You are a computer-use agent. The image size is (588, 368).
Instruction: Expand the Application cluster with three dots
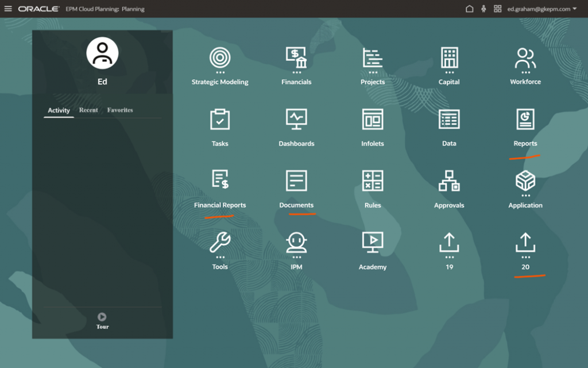pos(525,182)
